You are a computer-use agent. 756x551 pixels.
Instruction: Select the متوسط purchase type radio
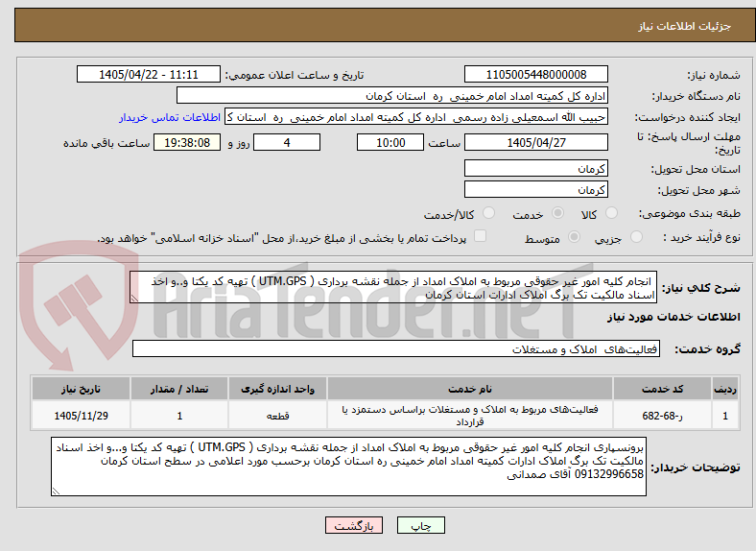point(575,236)
